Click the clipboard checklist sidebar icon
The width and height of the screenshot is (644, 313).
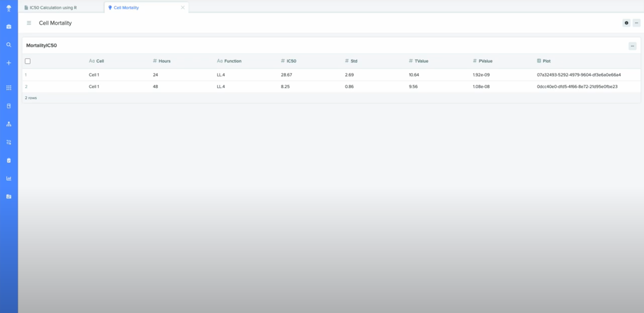[x=9, y=160]
